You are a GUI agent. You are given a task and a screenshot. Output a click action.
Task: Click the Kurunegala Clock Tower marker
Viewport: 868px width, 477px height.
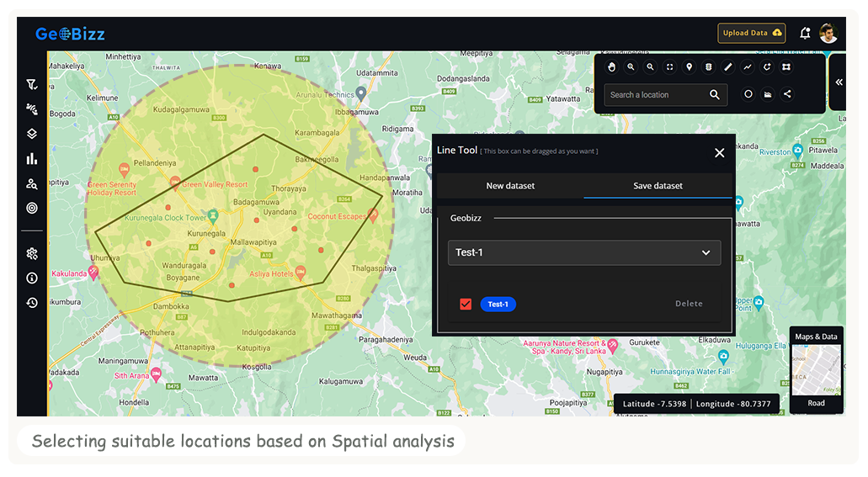[x=212, y=215]
